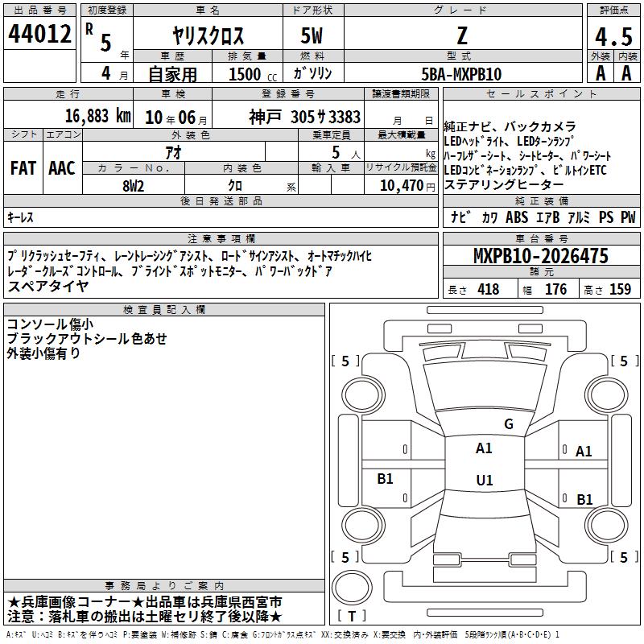Screen dimensions: 644x644
Task: Click the G mark on windshield diagram
Action: coord(509,424)
